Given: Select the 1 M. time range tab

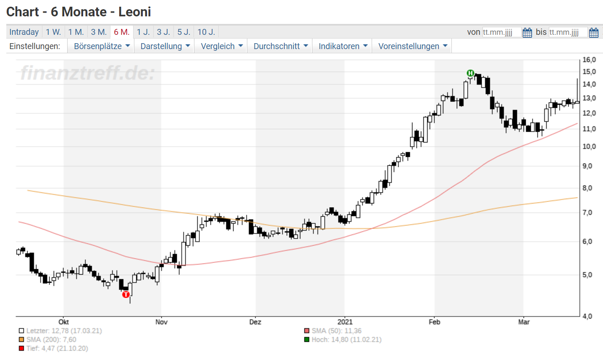Looking at the screenshot, I should [x=76, y=32].
